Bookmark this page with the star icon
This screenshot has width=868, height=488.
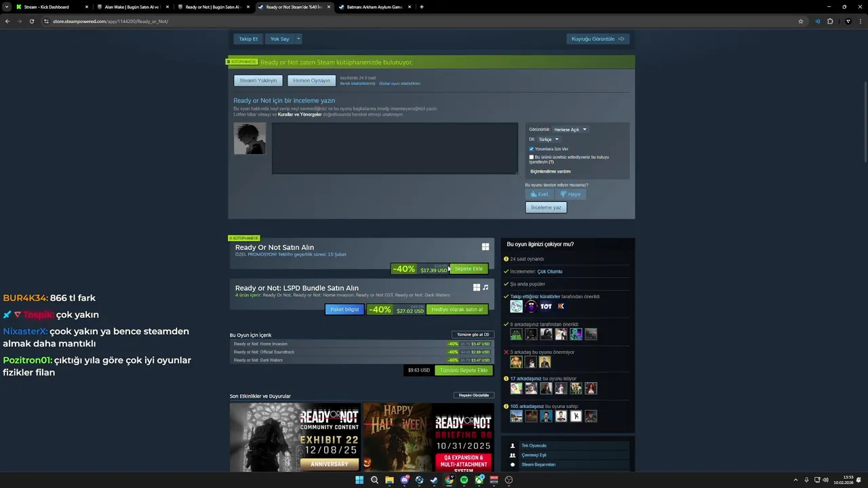tap(801, 21)
